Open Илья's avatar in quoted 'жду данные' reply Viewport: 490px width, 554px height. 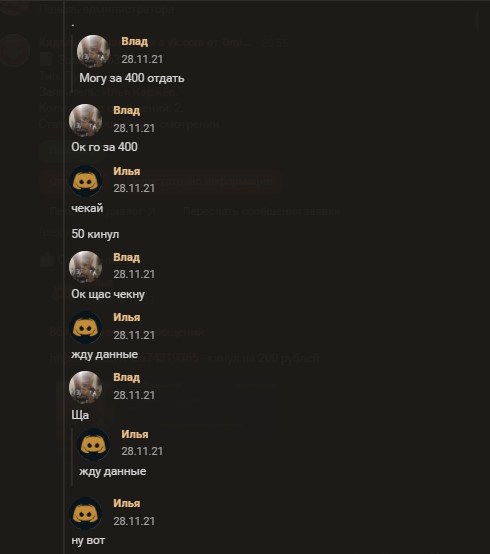click(x=93, y=444)
